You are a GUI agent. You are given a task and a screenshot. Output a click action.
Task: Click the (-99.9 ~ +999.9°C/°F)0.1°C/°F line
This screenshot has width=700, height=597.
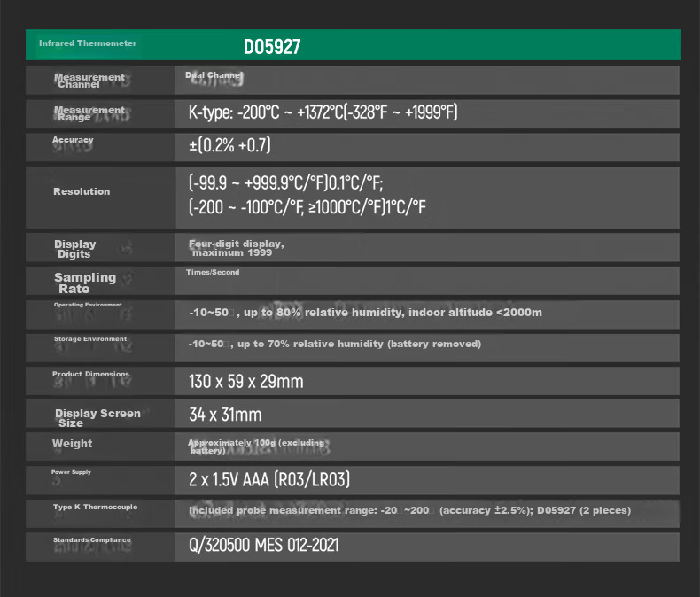click(285, 182)
